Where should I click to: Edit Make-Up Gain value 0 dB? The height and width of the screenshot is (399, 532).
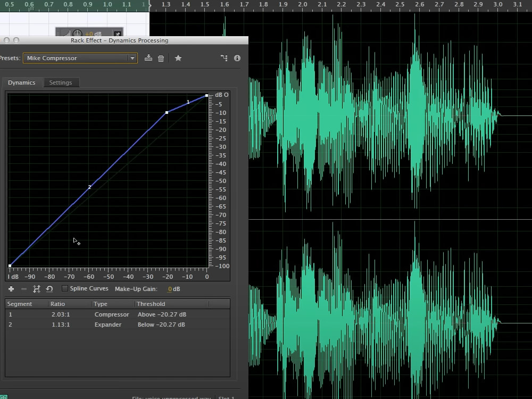pyautogui.click(x=174, y=289)
